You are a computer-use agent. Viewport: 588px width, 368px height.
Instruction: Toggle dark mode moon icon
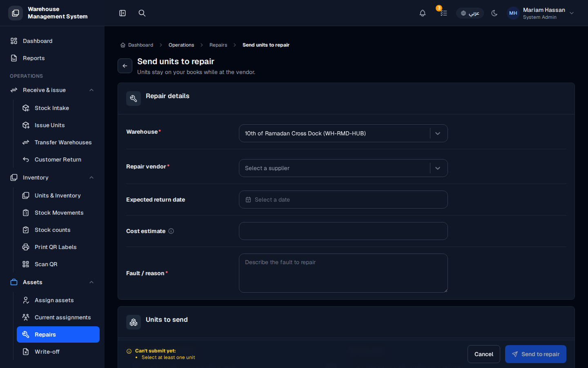pos(494,13)
